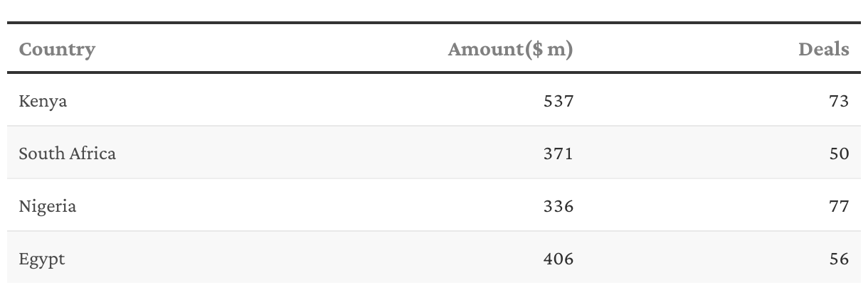Image resolution: width=868 pixels, height=290 pixels.
Task: Click the Egypt country cell
Action: pos(41,259)
